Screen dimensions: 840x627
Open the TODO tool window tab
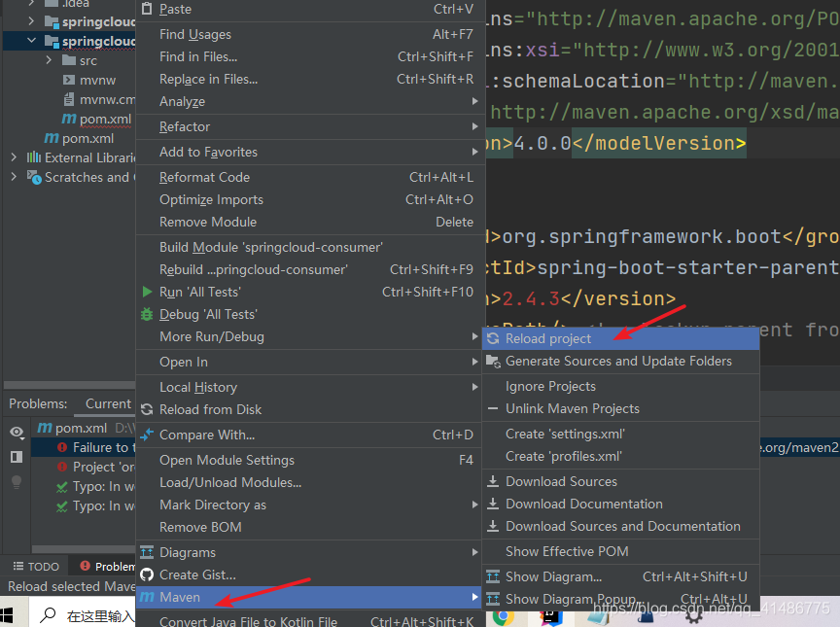(x=36, y=567)
